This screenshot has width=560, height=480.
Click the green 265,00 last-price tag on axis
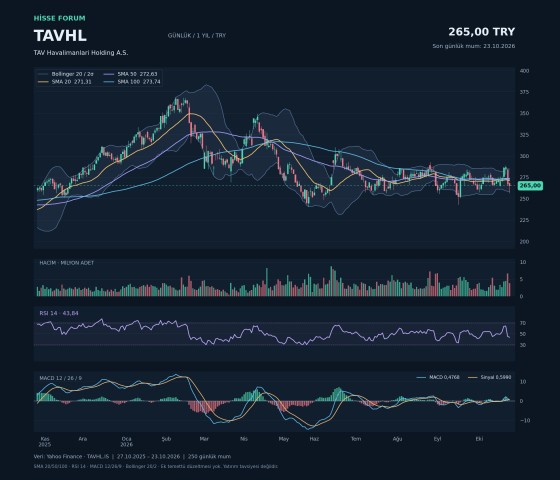530,185
